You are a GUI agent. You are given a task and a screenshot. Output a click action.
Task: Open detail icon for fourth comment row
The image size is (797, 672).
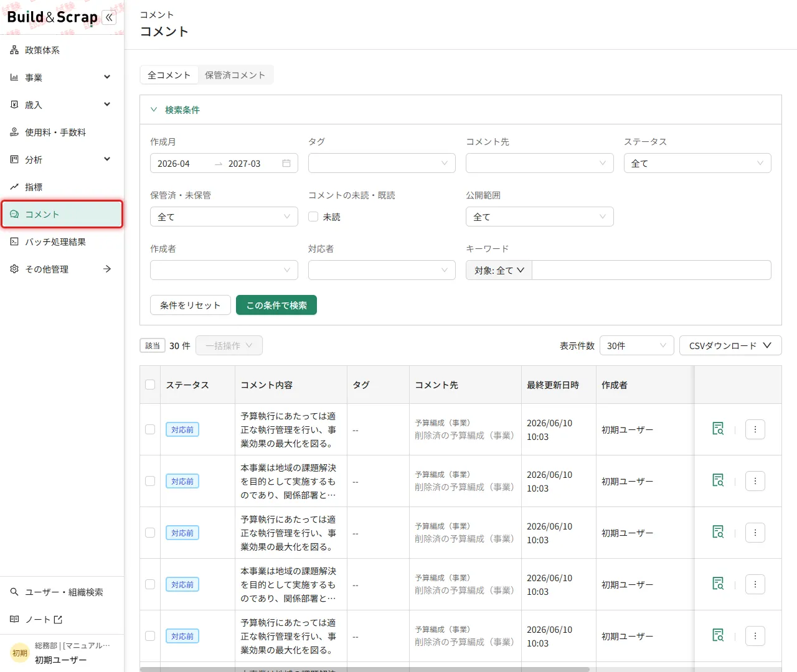718,584
